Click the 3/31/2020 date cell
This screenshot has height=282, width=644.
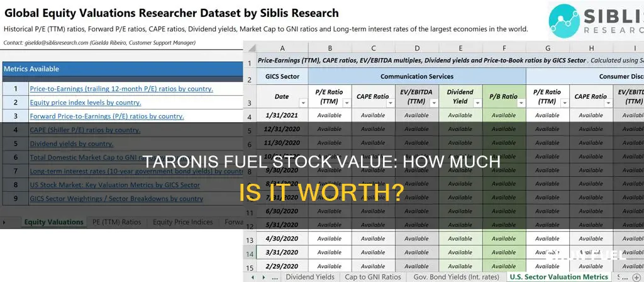tap(282, 252)
